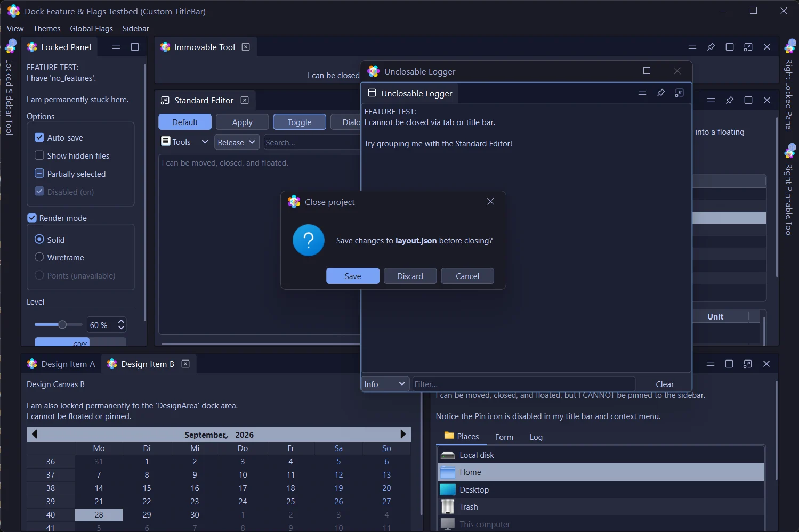Select the Wireframe radio button

click(x=39, y=257)
